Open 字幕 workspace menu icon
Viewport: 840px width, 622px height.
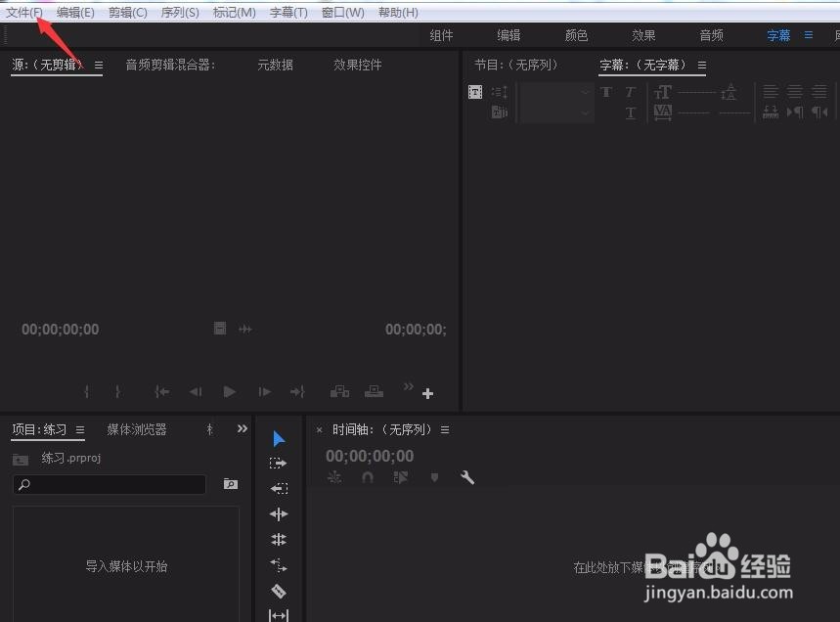click(809, 35)
